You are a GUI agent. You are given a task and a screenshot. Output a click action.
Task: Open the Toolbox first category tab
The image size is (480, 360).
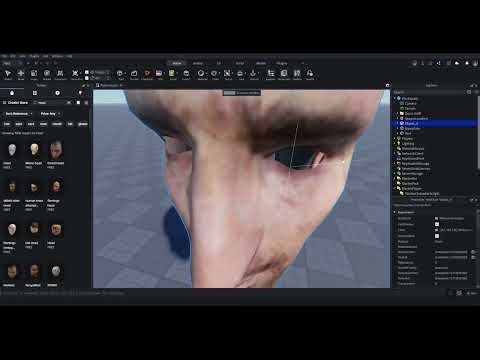[x=12, y=93]
